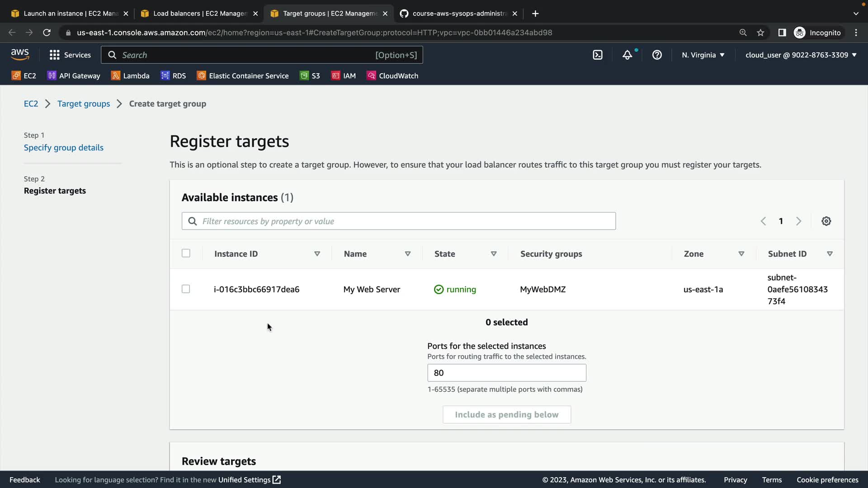Go to Specify group details step
Viewport: 868px width, 488px height.
pos(63,147)
